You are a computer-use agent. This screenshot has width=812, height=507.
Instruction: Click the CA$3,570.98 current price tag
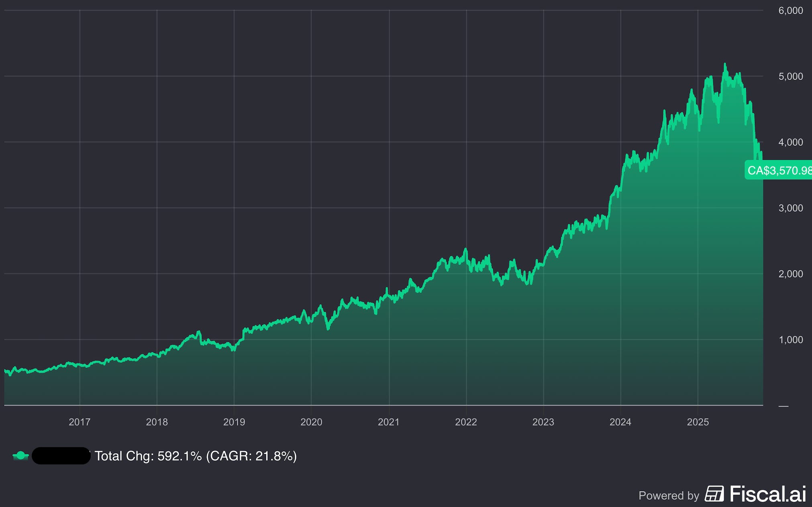(x=778, y=170)
